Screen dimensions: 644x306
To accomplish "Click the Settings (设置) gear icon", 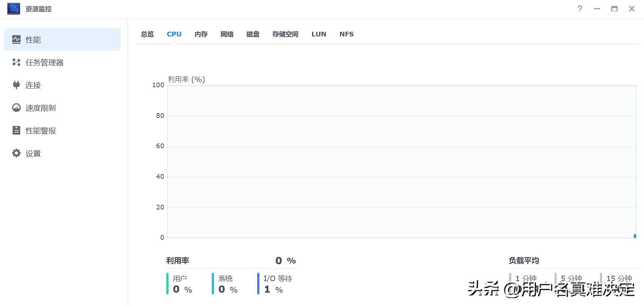I will 17,153.
